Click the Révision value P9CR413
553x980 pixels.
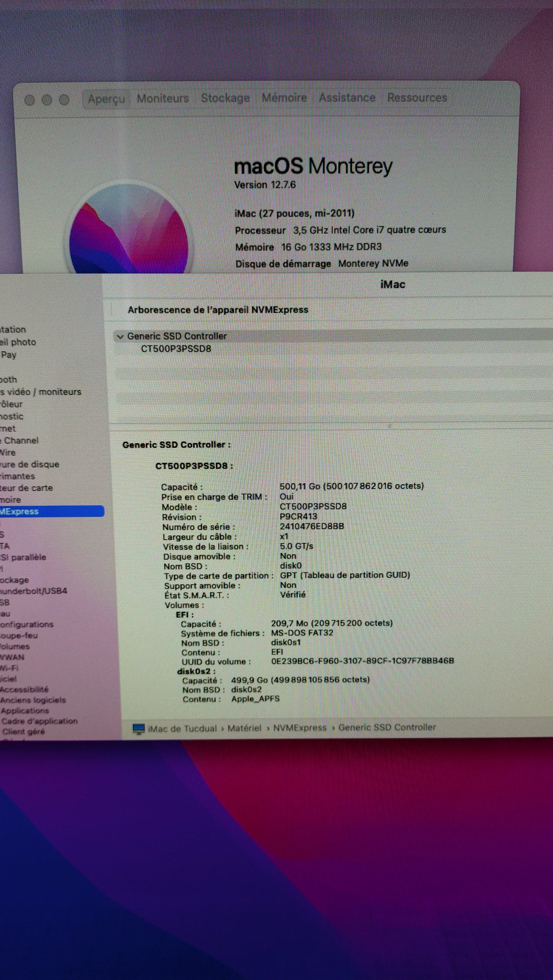299,516
